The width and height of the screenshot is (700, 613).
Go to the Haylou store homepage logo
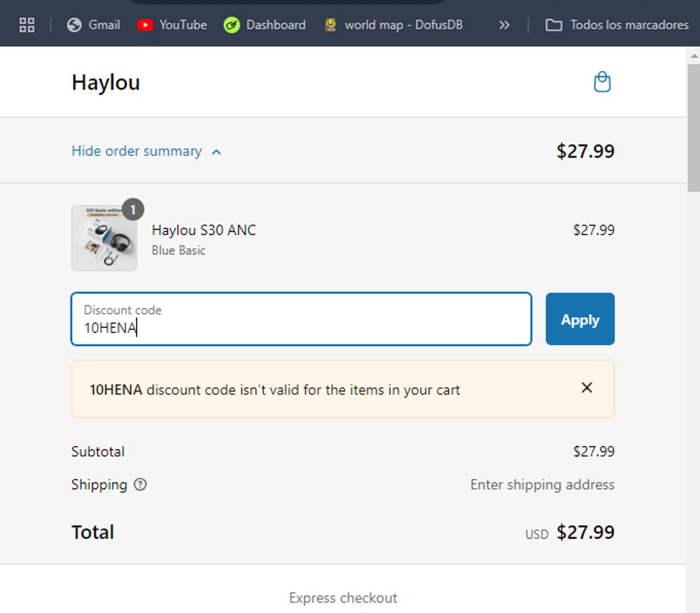tap(106, 83)
